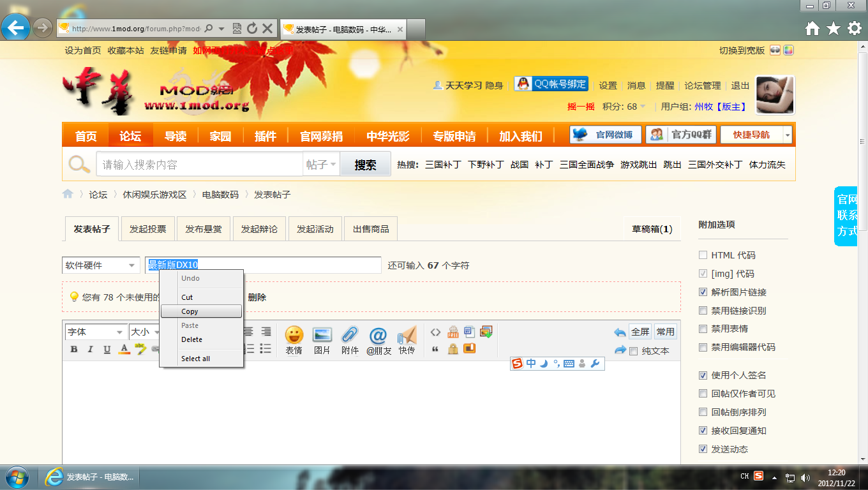
Task: Apply bold with the B icon
Action: tap(73, 349)
